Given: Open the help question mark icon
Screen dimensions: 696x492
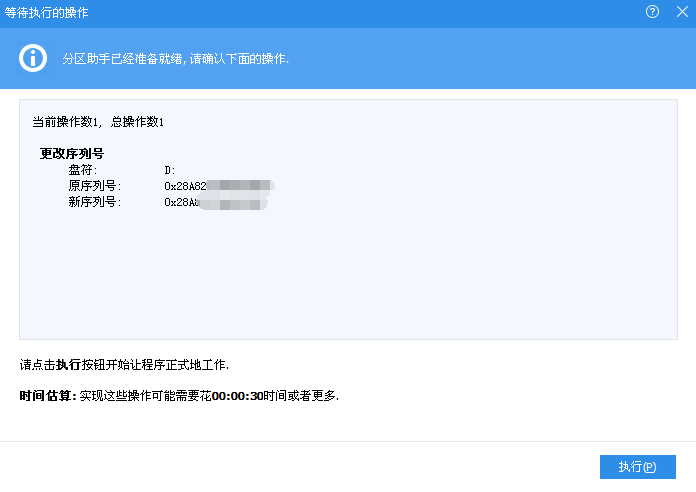Looking at the screenshot, I should point(652,12).
